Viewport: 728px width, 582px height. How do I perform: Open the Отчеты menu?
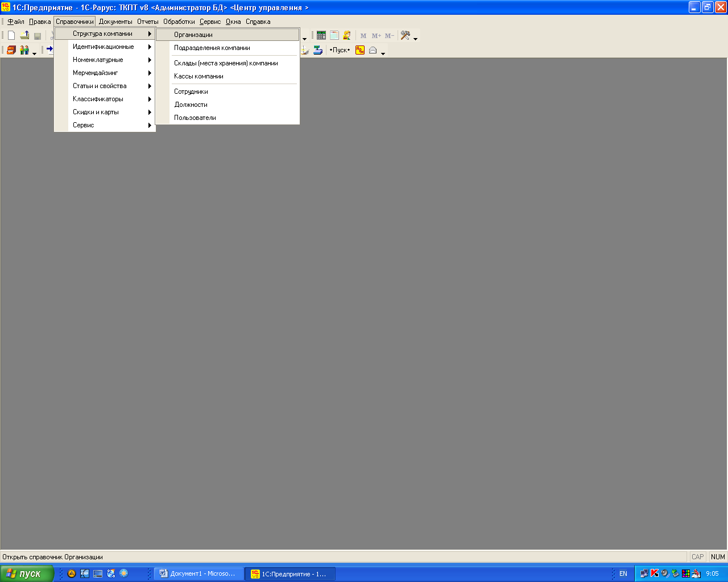coord(148,22)
